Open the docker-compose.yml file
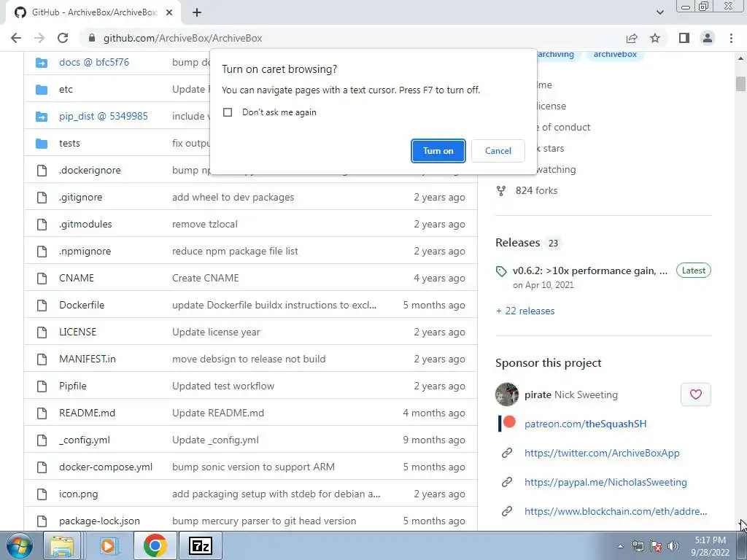The height and width of the screenshot is (560, 747). pyautogui.click(x=106, y=467)
